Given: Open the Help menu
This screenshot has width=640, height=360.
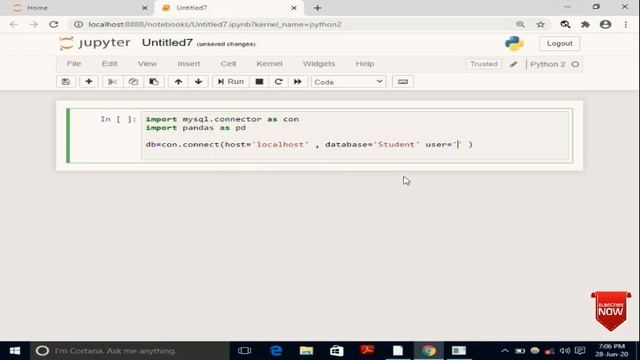Looking at the screenshot, I should point(364,64).
